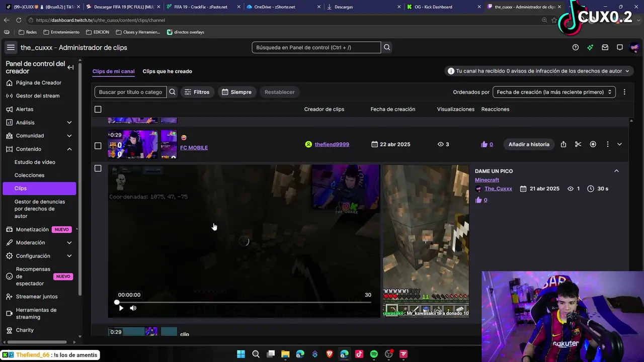
Task: Open the Ordenados por sort dropdown
Action: point(554,92)
